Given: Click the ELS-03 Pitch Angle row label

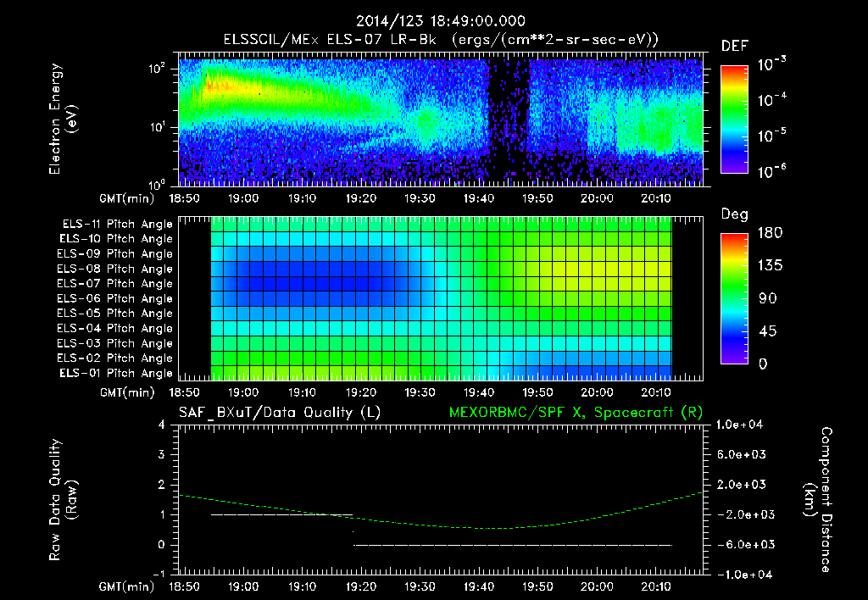Looking at the screenshot, I should 114,343.
